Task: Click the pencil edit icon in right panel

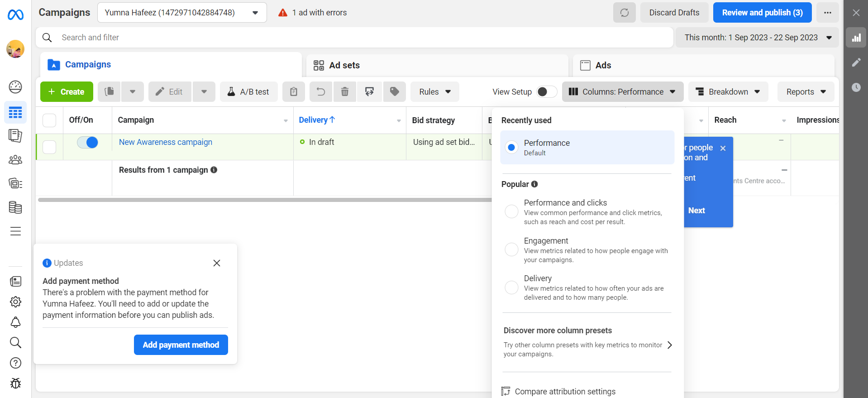Action: click(856, 62)
